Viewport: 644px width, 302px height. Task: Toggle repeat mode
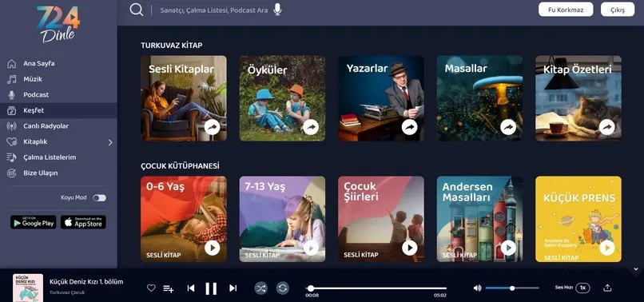click(283, 288)
